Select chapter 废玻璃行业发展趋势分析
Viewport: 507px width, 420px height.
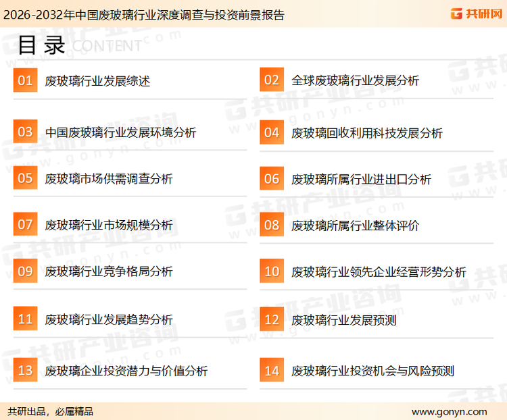(109, 319)
